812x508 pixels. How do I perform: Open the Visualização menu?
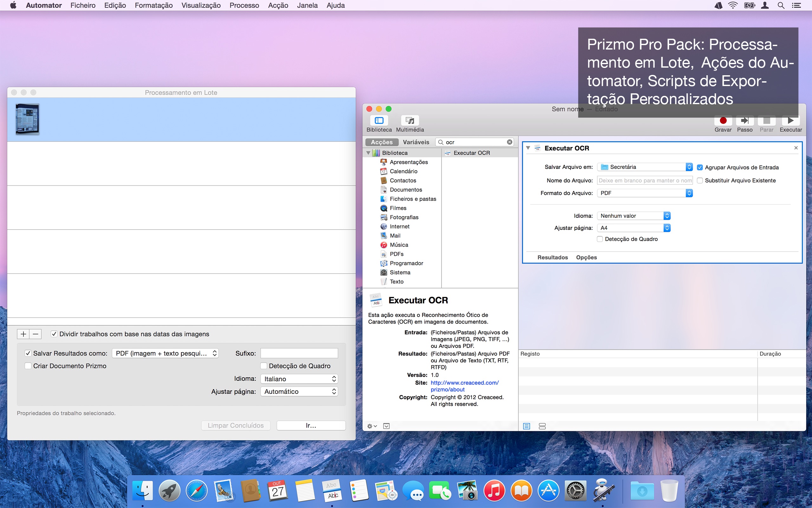coord(201,5)
